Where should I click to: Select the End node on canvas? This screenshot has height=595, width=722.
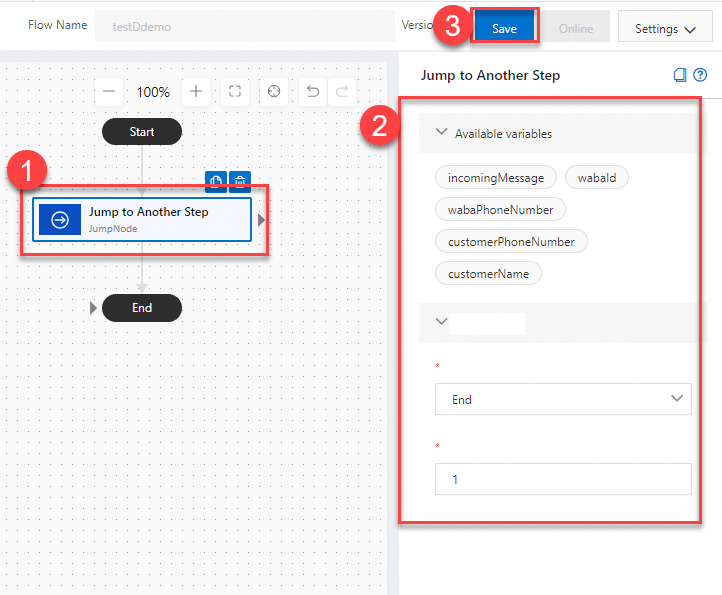coord(142,308)
